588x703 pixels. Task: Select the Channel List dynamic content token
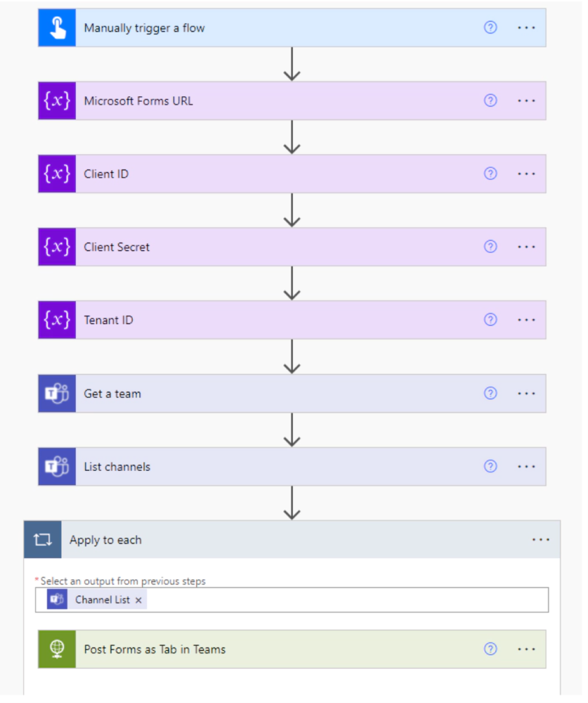[x=102, y=600]
